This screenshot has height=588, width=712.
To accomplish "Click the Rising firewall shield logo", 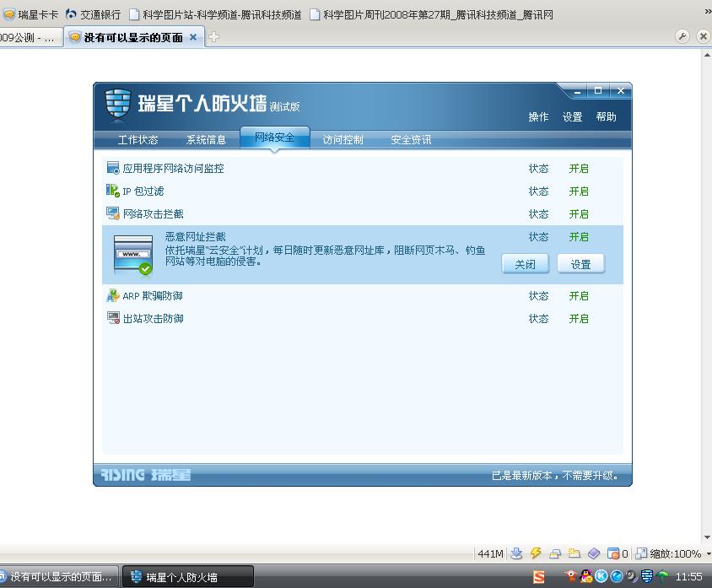I will 117,105.
